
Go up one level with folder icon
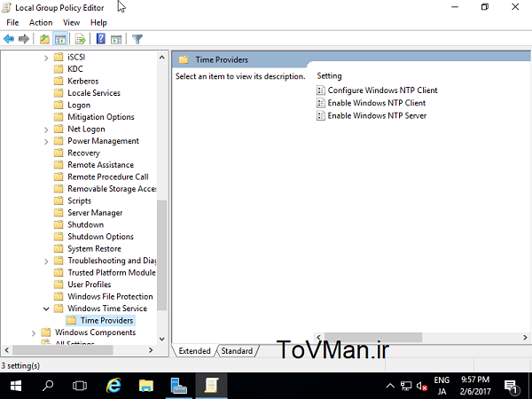(44, 39)
